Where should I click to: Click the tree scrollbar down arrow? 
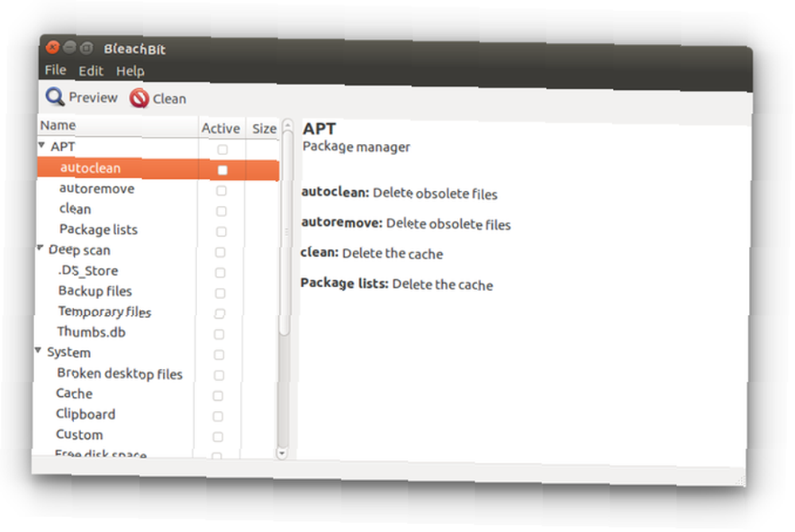point(281,453)
